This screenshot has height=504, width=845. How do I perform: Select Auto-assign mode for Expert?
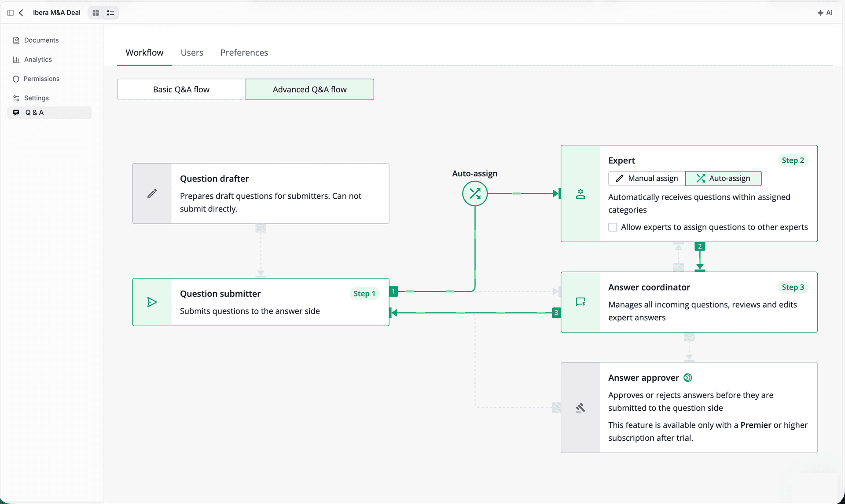click(723, 178)
